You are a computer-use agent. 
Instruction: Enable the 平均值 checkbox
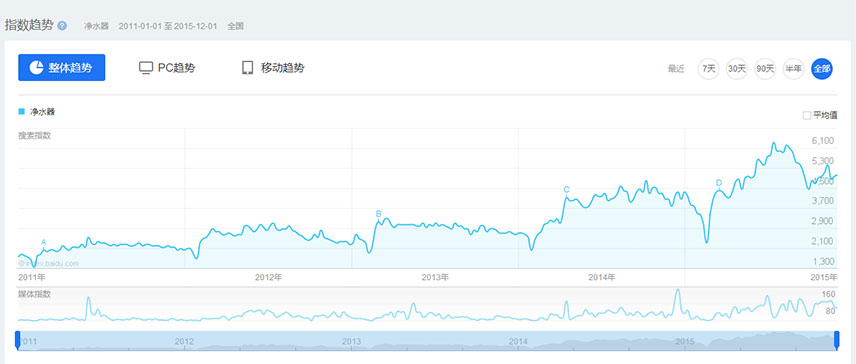807,115
